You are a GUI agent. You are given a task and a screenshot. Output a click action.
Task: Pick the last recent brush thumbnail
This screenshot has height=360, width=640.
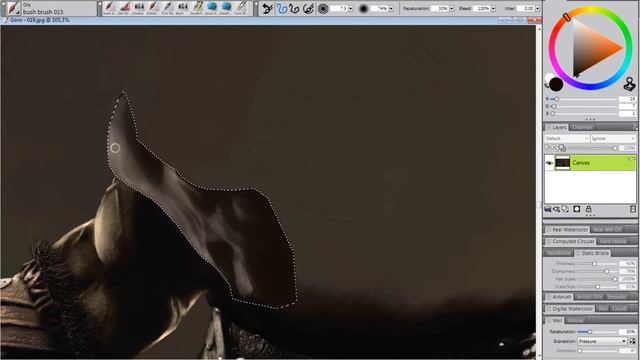[x=241, y=7]
